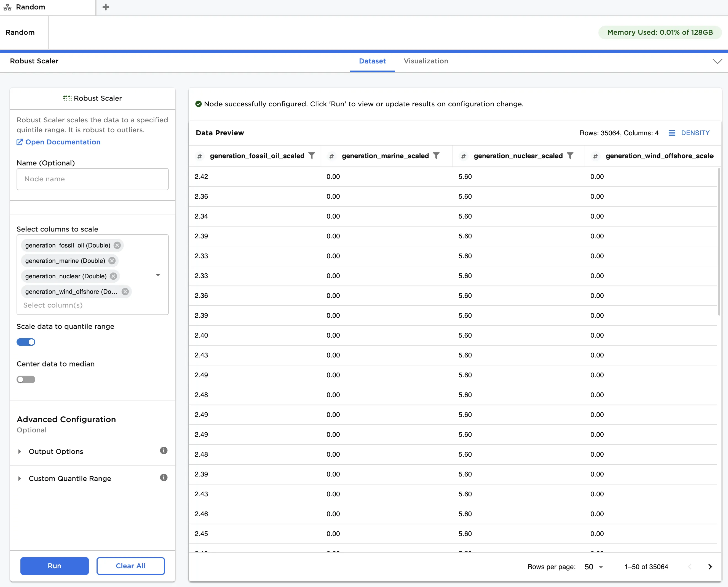The width and height of the screenshot is (728, 587).
Task: Show info for Custom Quantile Range
Action: (164, 477)
